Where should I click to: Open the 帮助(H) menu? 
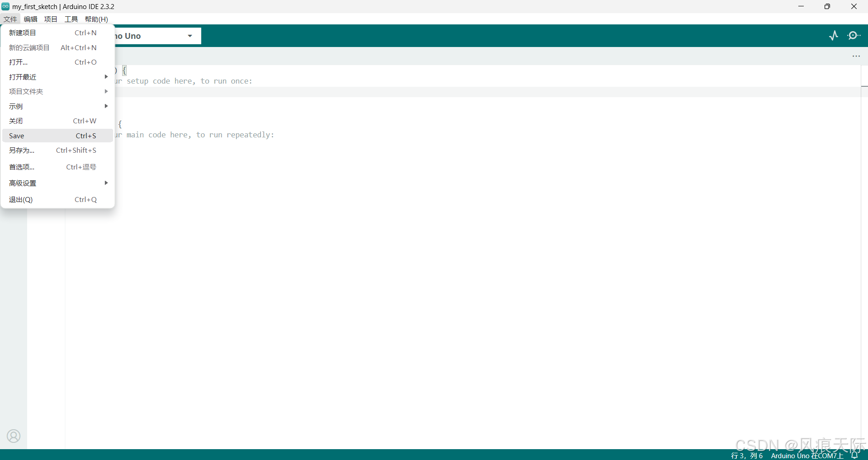pos(96,19)
